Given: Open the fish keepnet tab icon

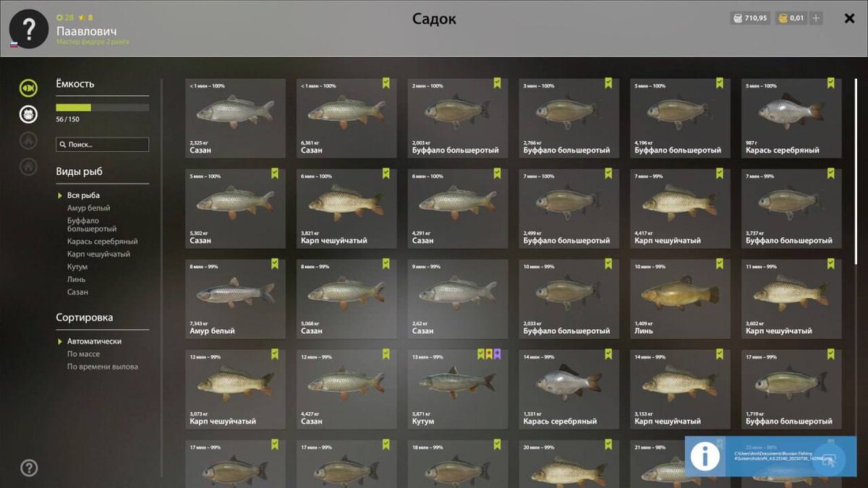Looking at the screenshot, I should click(x=28, y=88).
